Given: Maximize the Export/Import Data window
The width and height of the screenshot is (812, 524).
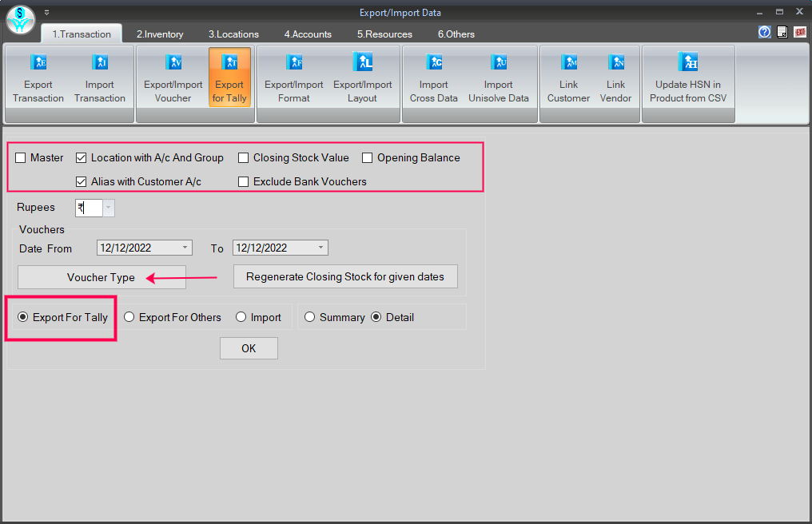Looking at the screenshot, I should [779, 12].
